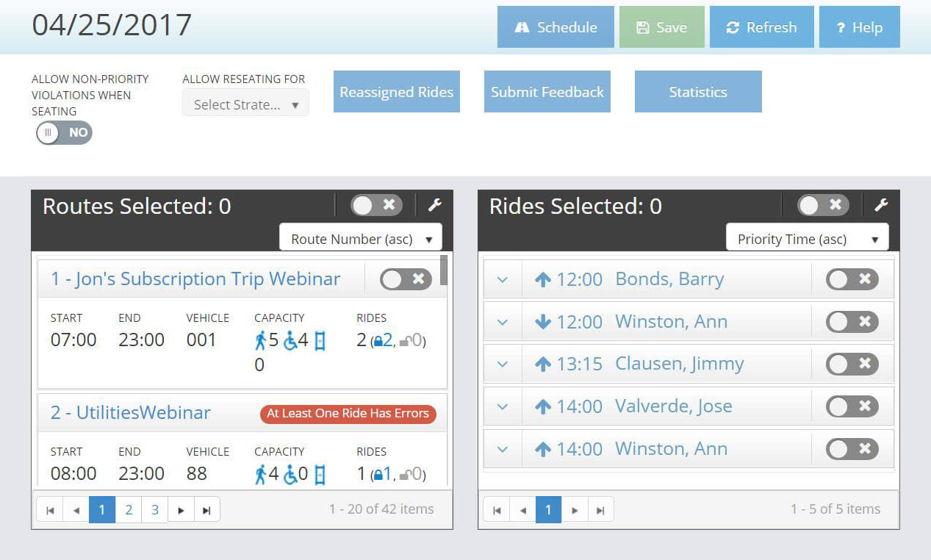Toggle the master selection switch in Routes Selected header

coord(375,205)
